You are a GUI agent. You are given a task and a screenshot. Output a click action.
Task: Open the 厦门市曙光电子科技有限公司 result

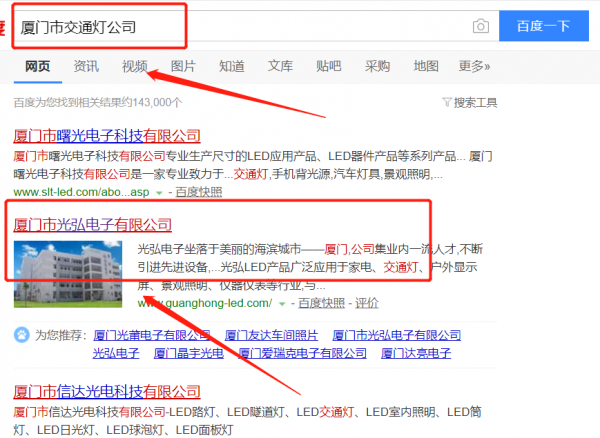tap(107, 136)
